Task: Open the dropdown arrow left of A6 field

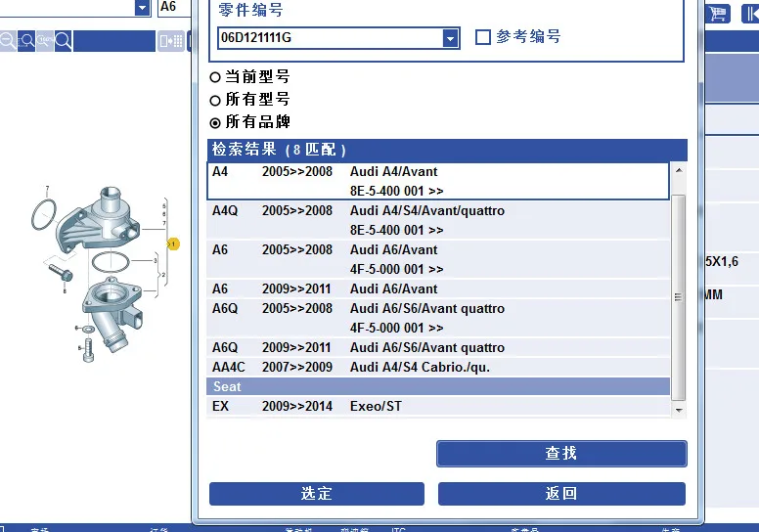Action: click(x=143, y=8)
